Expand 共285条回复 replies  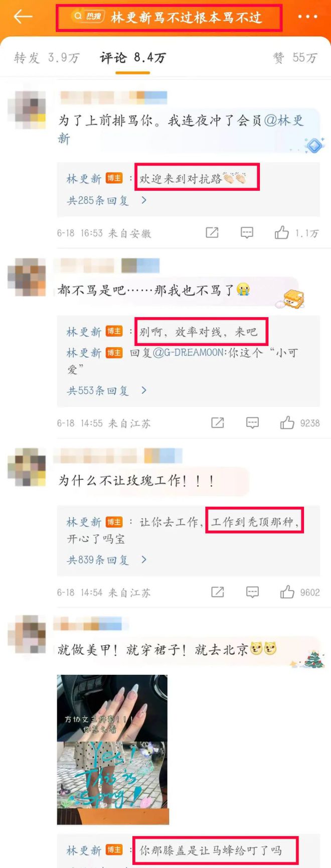point(107,200)
